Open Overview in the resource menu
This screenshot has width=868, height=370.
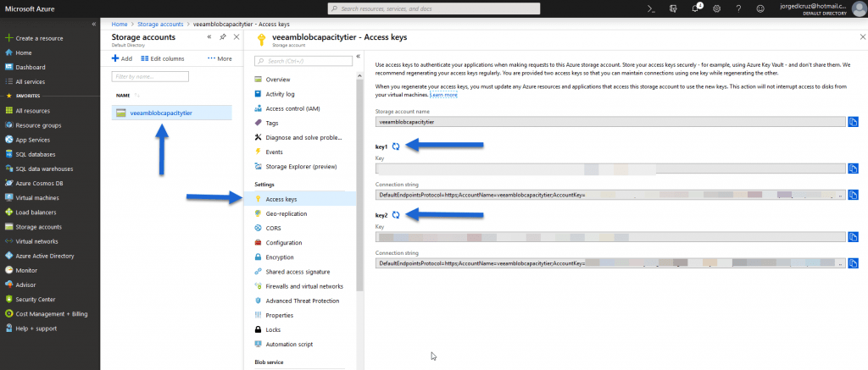pyautogui.click(x=278, y=80)
